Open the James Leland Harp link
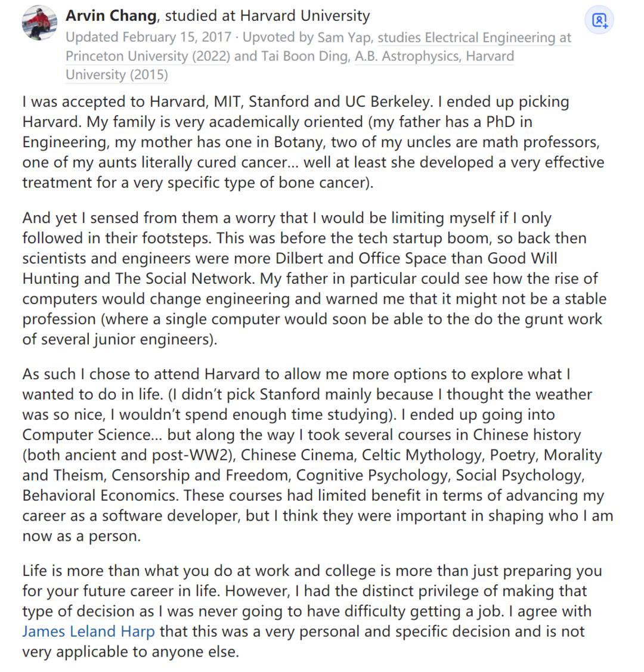644x672 pixels. pos(88,631)
